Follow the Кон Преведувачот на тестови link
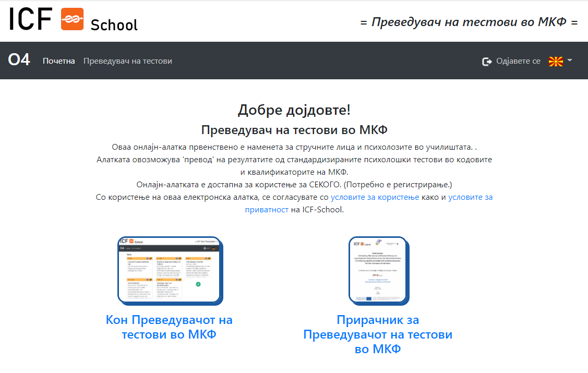 coord(169,327)
